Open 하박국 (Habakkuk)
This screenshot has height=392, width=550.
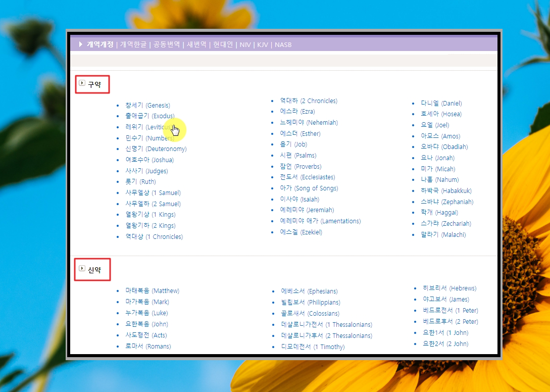[x=446, y=190]
